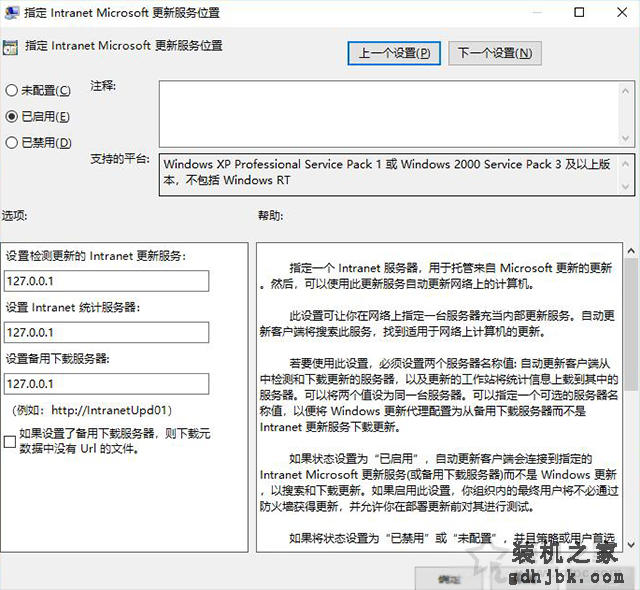Select the 已启用(E) radio button

11,116
